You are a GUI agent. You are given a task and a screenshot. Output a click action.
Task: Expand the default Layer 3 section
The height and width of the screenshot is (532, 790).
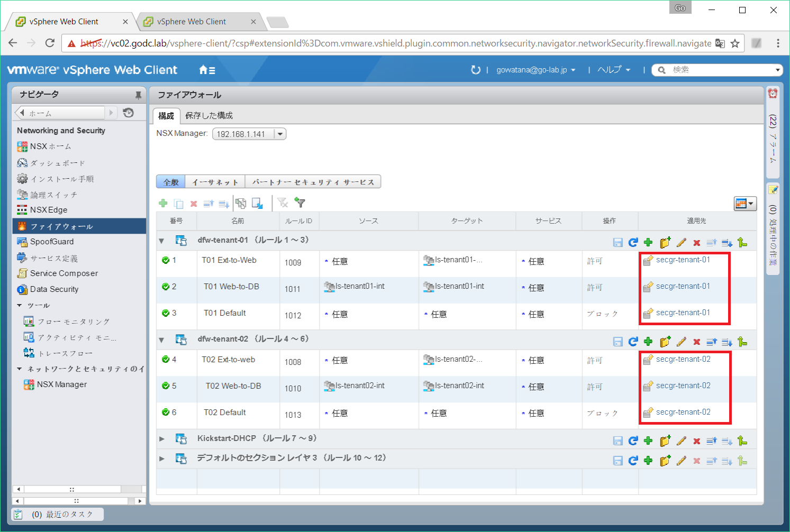coord(162,458)
